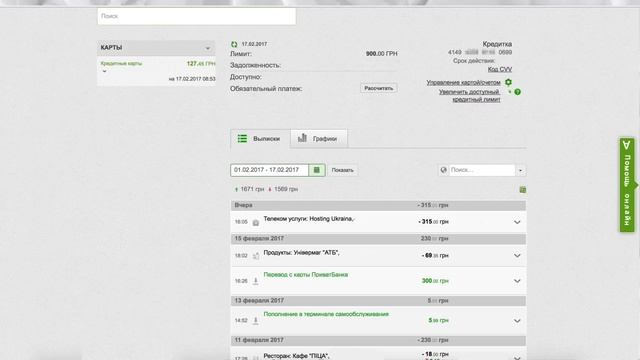Expand the Універмаг АТБ transaction details
The width and height of the screenshot is (640, 360).
point(517,256)
